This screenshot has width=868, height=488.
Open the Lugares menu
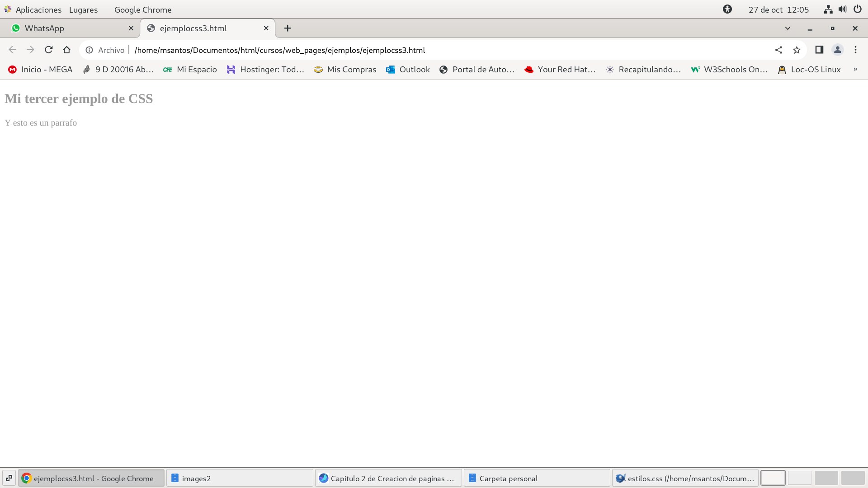tap(83, 9)
